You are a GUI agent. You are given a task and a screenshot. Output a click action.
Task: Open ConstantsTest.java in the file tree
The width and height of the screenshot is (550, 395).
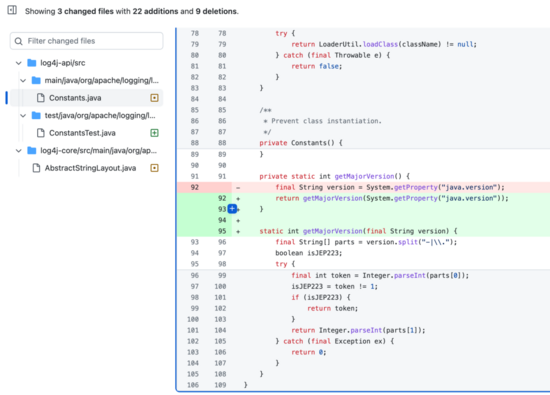86,133
